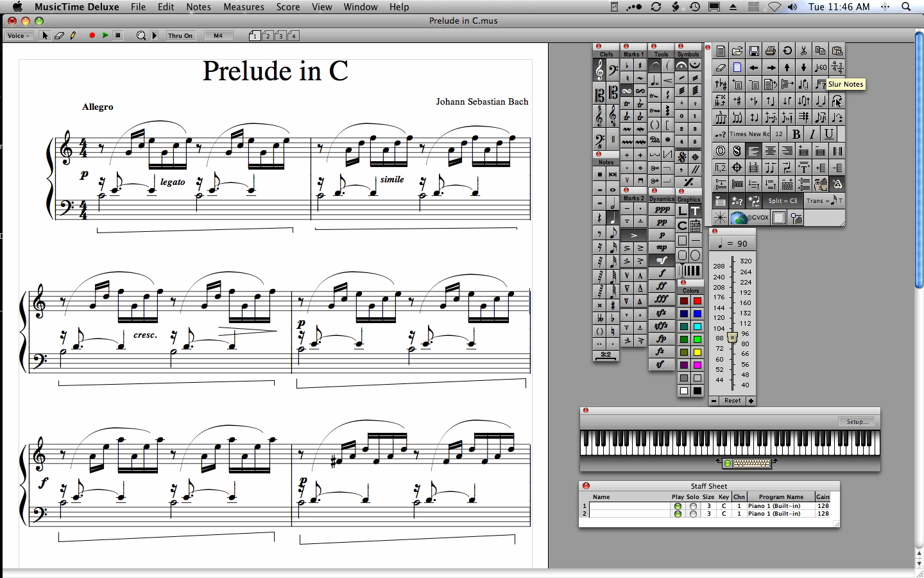924x578 pixels.
Task: Click the magnifying glass zoom tool
Action: tap(141, 36)
